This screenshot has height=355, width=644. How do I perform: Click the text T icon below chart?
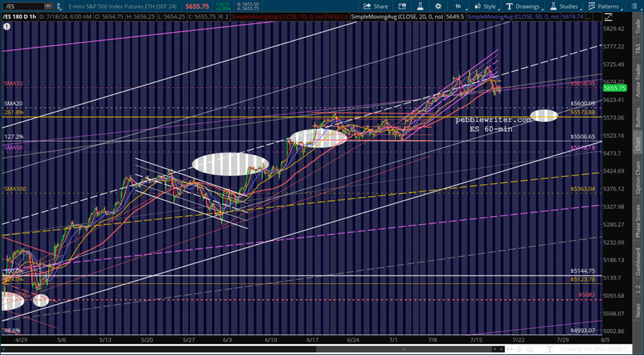click(x=550, y=349)
